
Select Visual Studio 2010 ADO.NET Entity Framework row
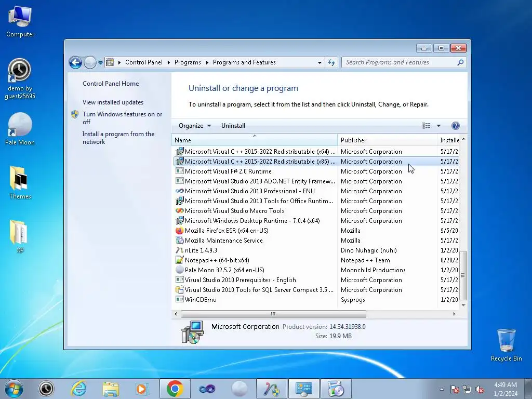(x=316, y=181)
